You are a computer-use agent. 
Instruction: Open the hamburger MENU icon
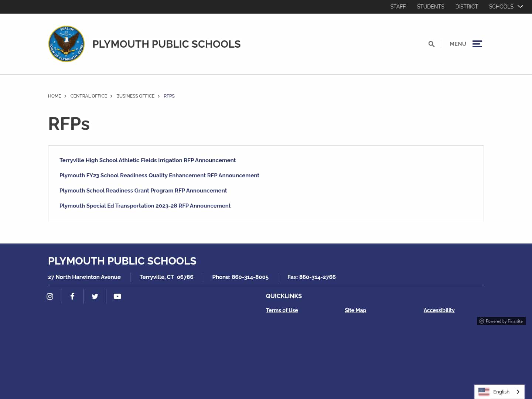(477, 44)
